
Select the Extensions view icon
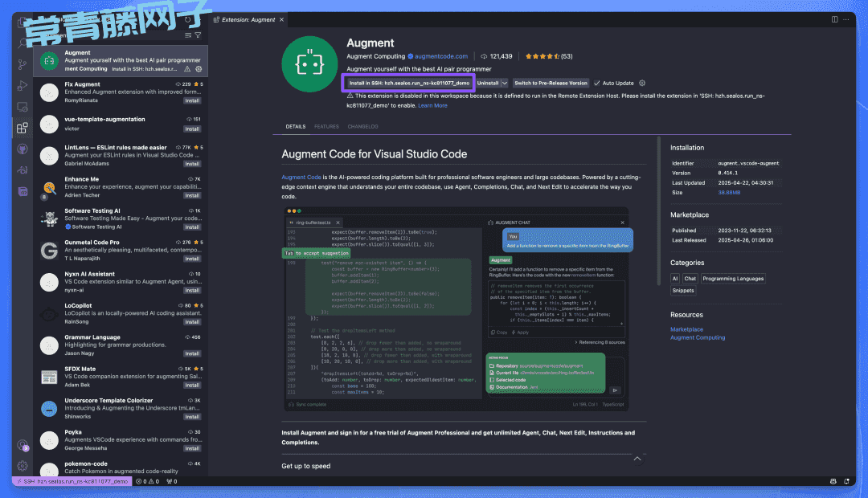point(23,128)
